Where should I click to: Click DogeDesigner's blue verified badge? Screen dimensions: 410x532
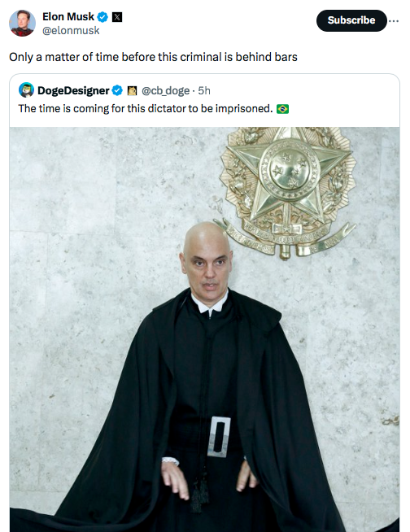point(117,90)
